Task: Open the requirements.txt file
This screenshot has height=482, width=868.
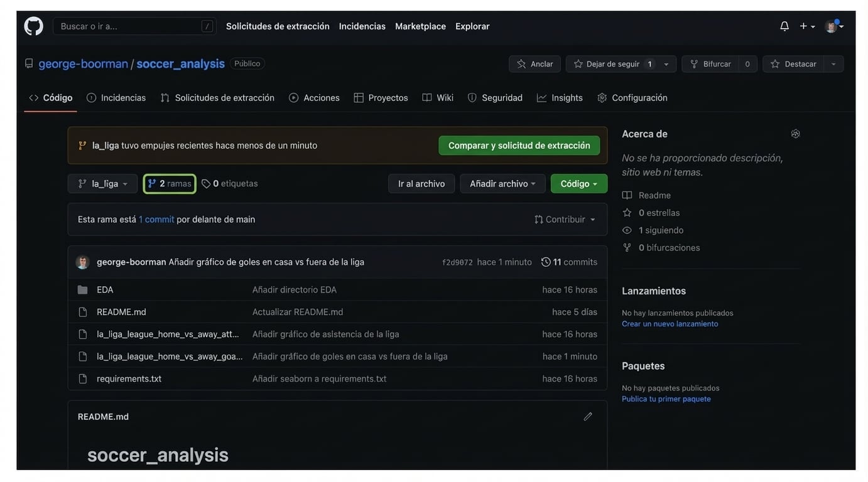Action: (129, 379)
